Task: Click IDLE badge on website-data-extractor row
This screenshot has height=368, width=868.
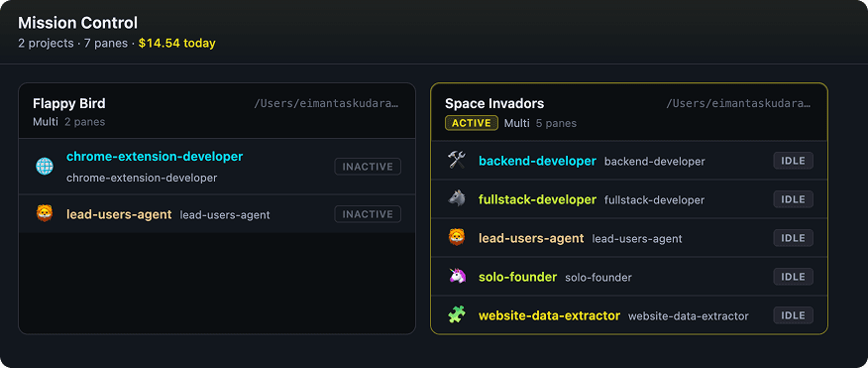Action: (x=794, y=315)
